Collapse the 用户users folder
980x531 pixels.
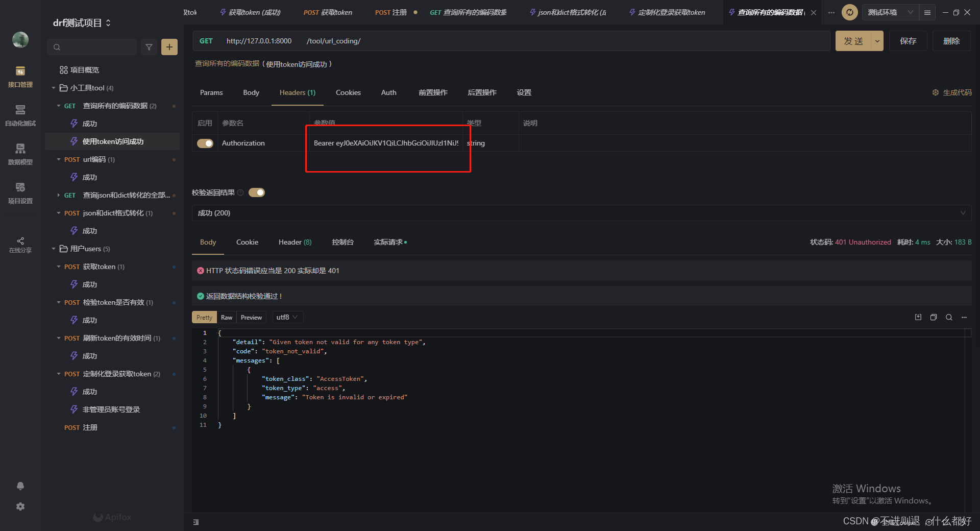point(54,249)
